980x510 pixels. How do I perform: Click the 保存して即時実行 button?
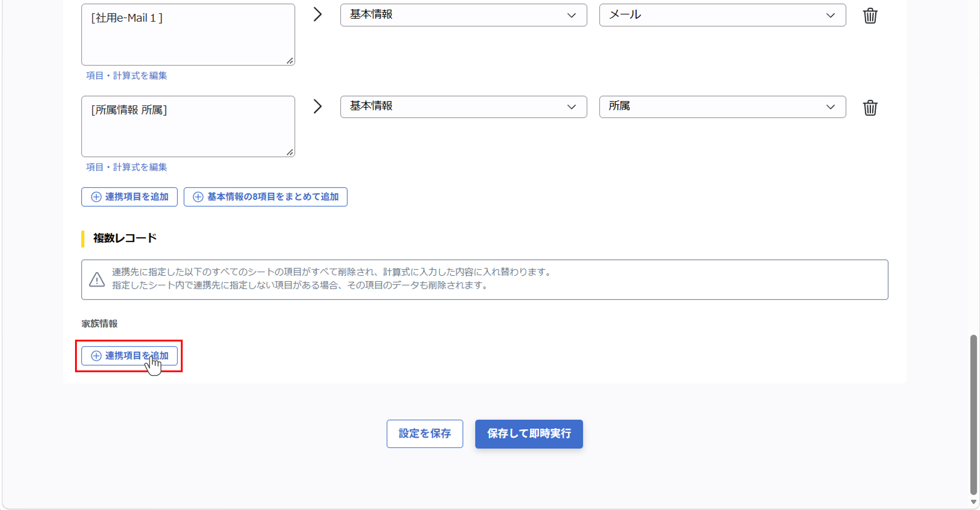pyautogui.click(x=529, y=434)
